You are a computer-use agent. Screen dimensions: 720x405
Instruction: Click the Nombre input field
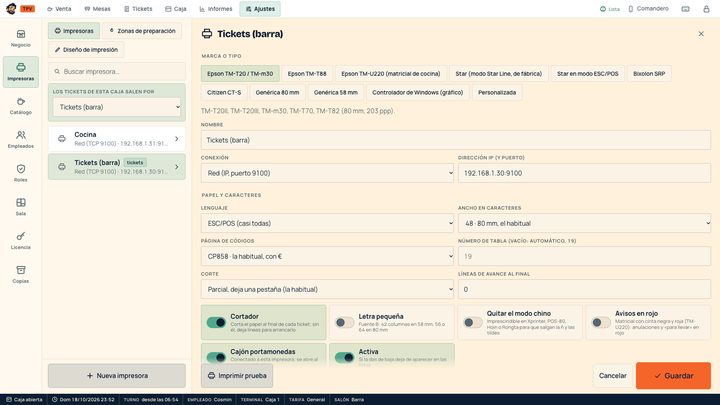(456, 140)
